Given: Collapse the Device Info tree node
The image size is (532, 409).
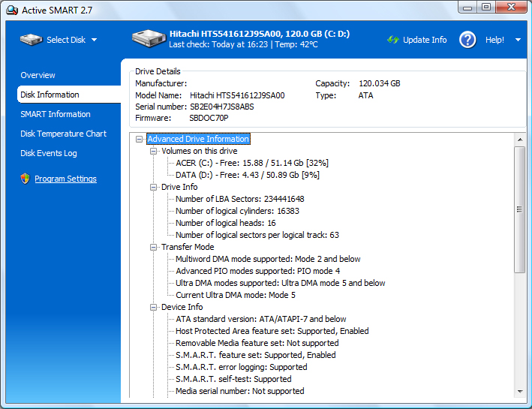Looking at the screenshot, I should click(153, 307).
